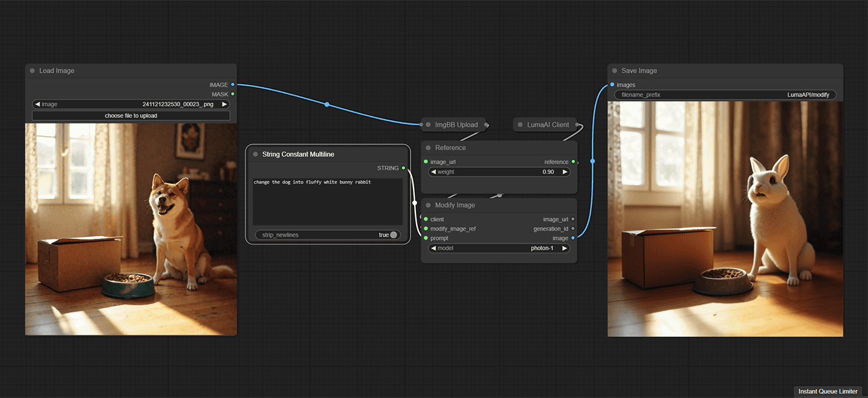Viewport: 868px width, 398px height.
Task: Click the String Constant Multiline collapse dot
Action: point(255,154)
